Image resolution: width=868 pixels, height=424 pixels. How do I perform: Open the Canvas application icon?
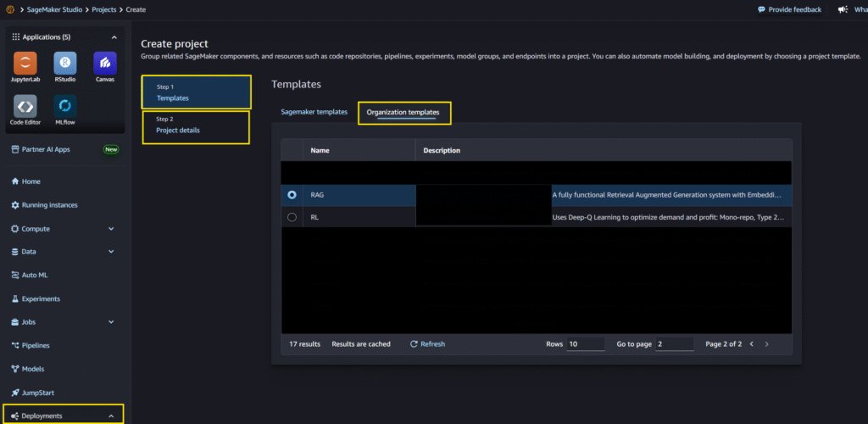105,64
